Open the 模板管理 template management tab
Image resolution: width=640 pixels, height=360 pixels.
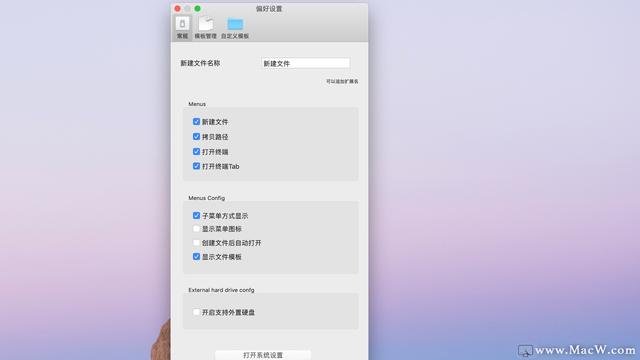(x=205, y=28)
